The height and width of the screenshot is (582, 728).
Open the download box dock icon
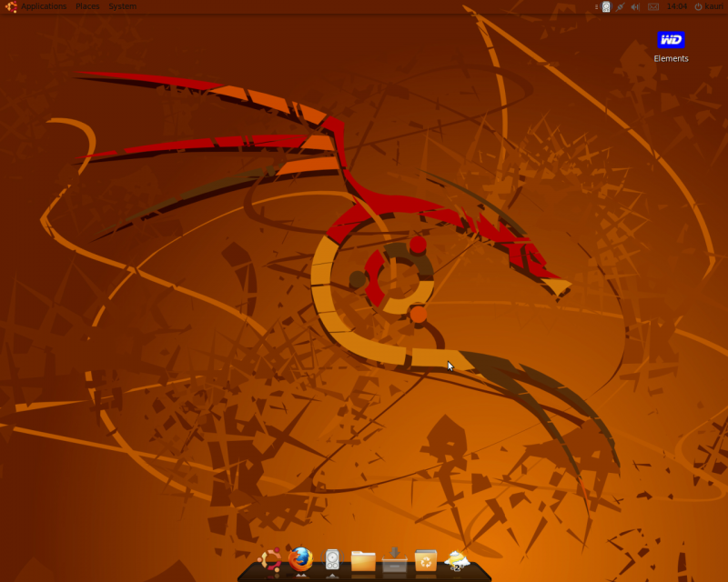(395, 560)
